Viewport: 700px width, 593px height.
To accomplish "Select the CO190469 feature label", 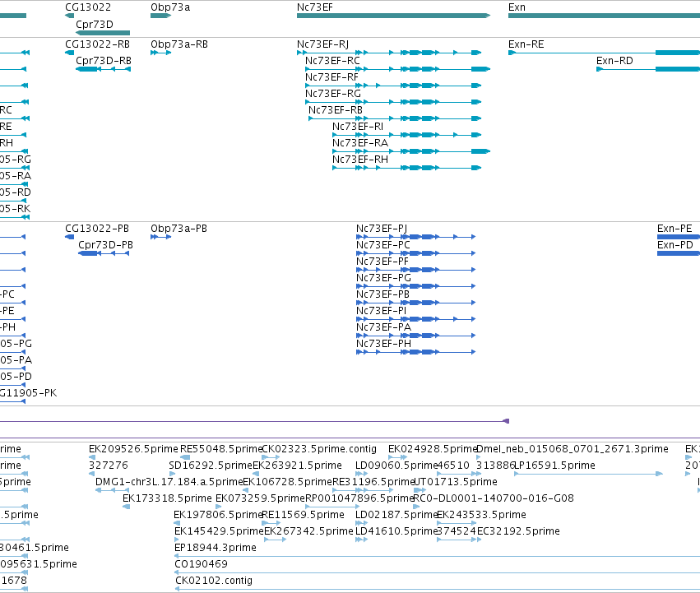I will (202, 564).
